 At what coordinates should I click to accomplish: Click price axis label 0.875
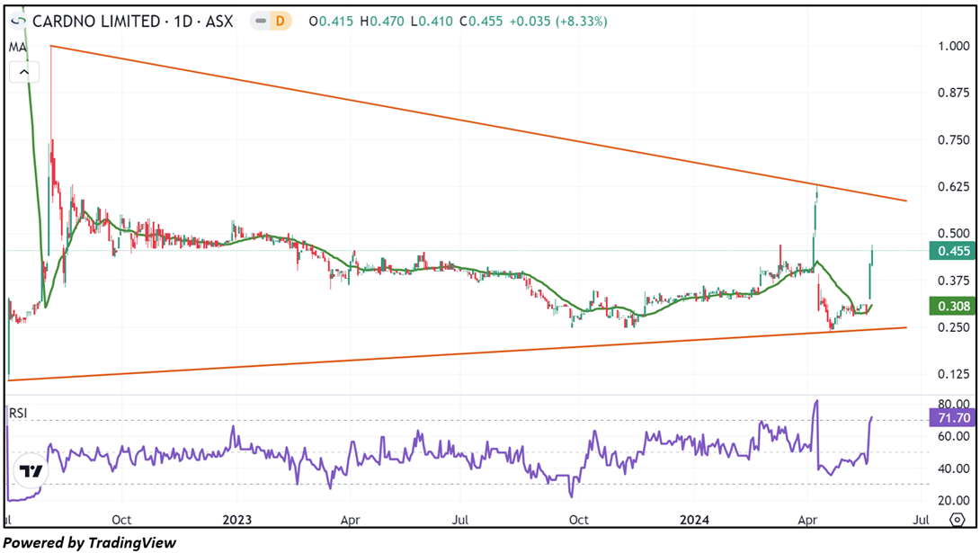click(954, 93)
